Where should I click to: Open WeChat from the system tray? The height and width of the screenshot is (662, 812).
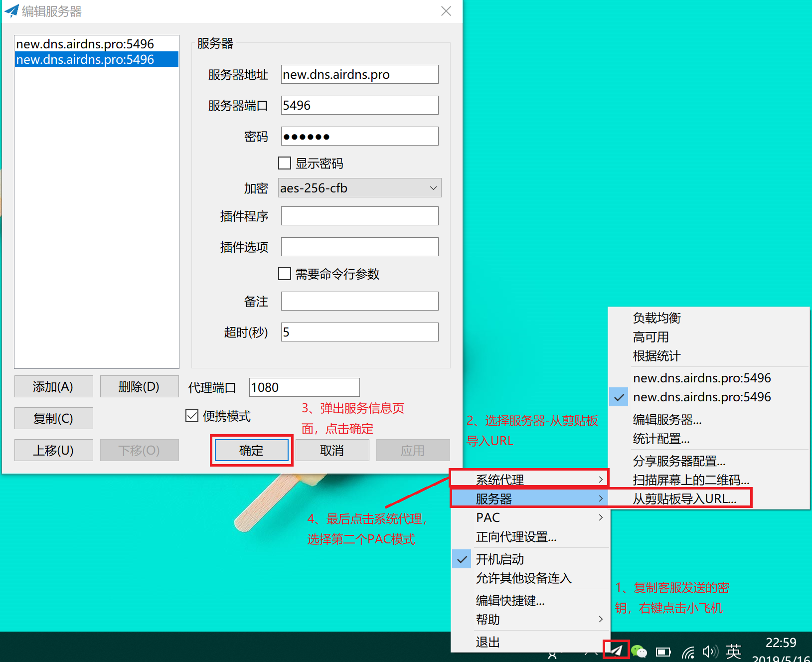[x=639, y=651]
